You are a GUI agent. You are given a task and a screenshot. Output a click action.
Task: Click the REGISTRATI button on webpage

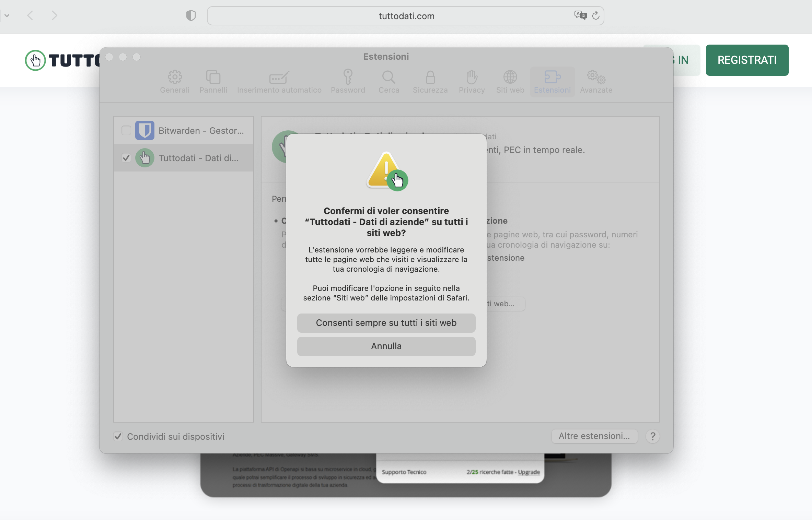[x=747, y=60]
